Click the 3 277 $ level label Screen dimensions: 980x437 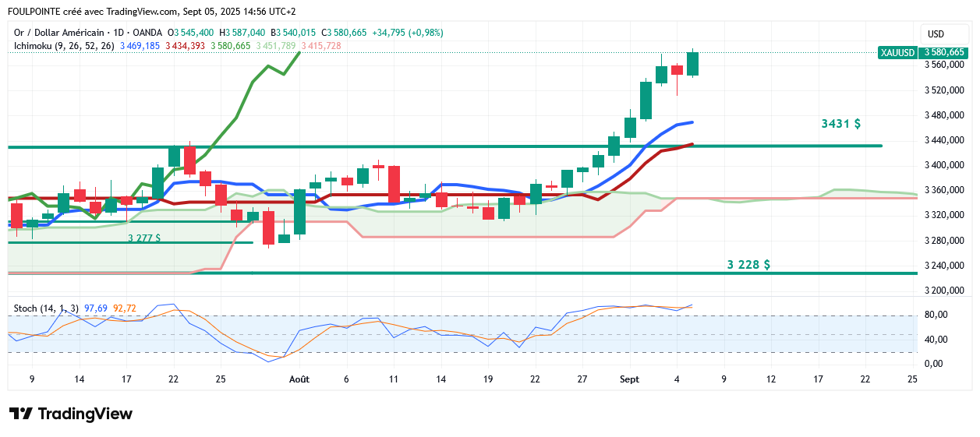coord(144,238)
